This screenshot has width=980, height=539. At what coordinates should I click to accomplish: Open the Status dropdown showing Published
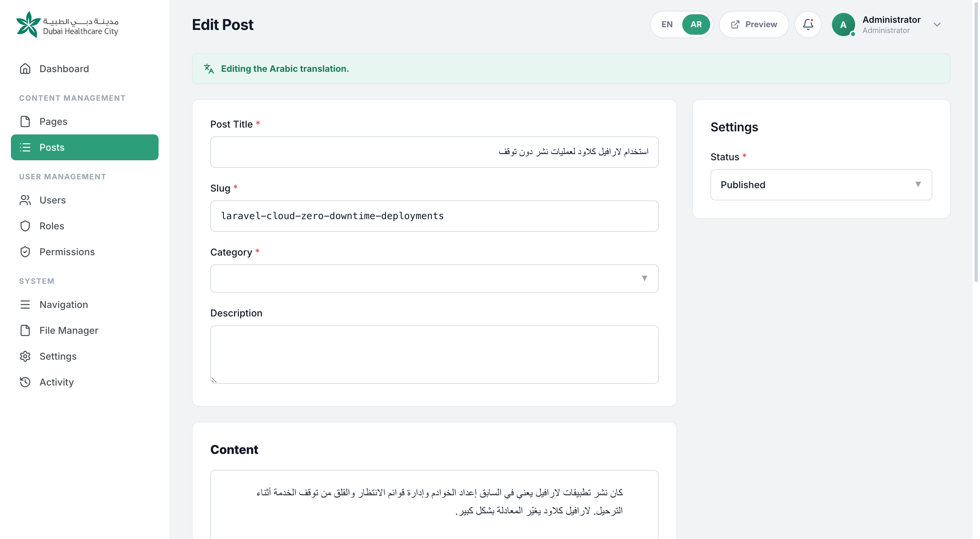pos(821,185)
